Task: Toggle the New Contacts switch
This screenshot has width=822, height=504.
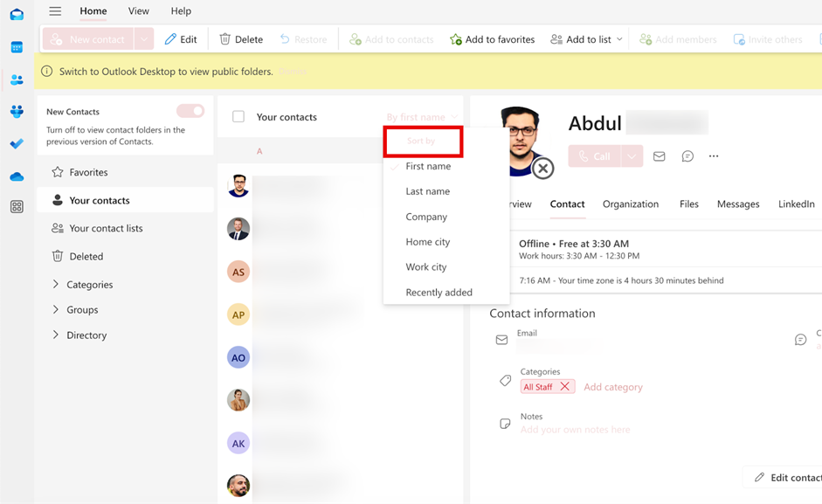Action: coord(190,111)
